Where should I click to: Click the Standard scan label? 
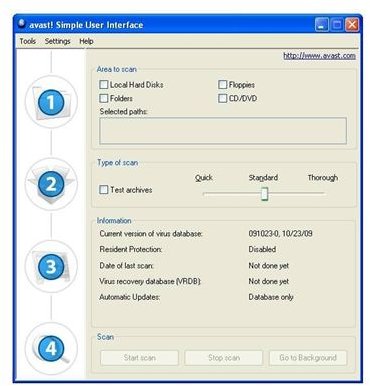click(263, 178)
